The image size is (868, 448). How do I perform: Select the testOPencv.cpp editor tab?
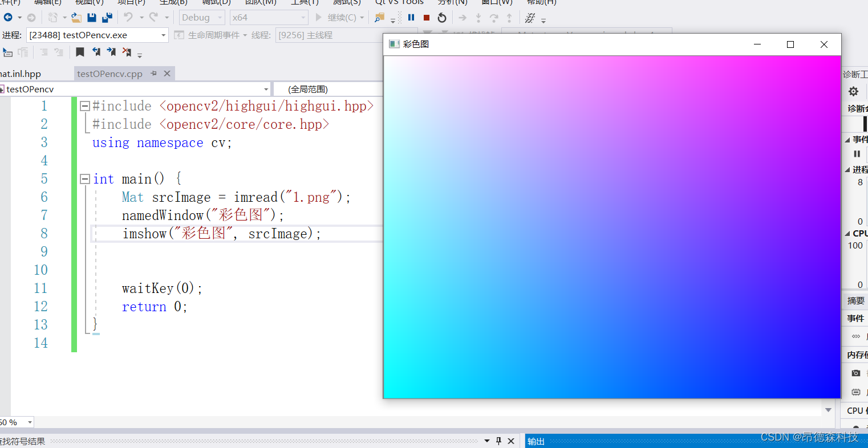(110, 74)
